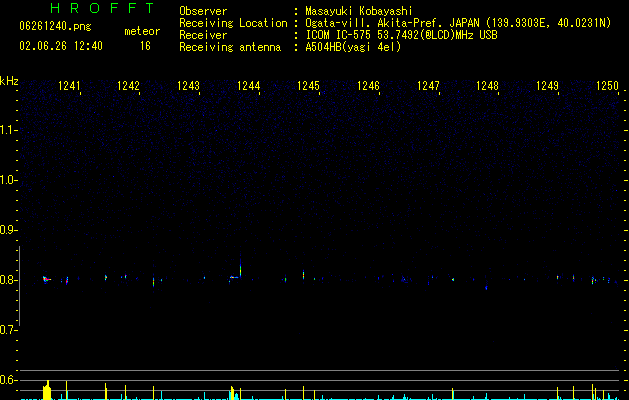The width and height of the screenshot is (629, 400).
Task: Select the meteor count value 16
Action: point(145,46)
